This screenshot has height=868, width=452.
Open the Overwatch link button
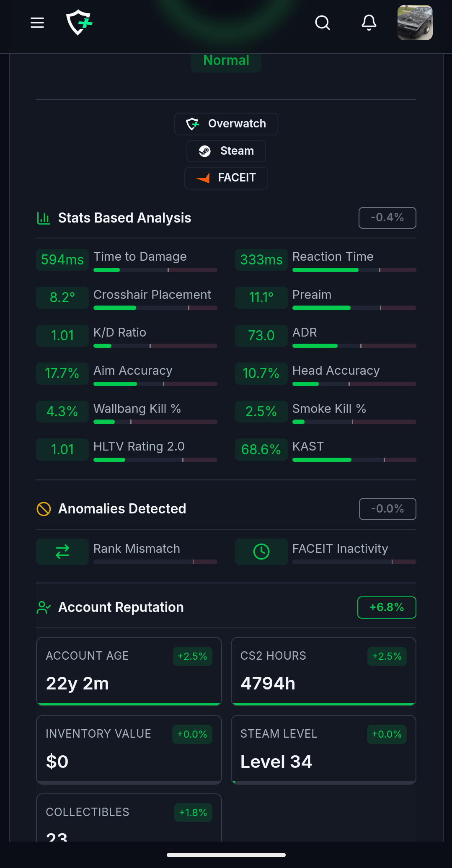(226, 124)
